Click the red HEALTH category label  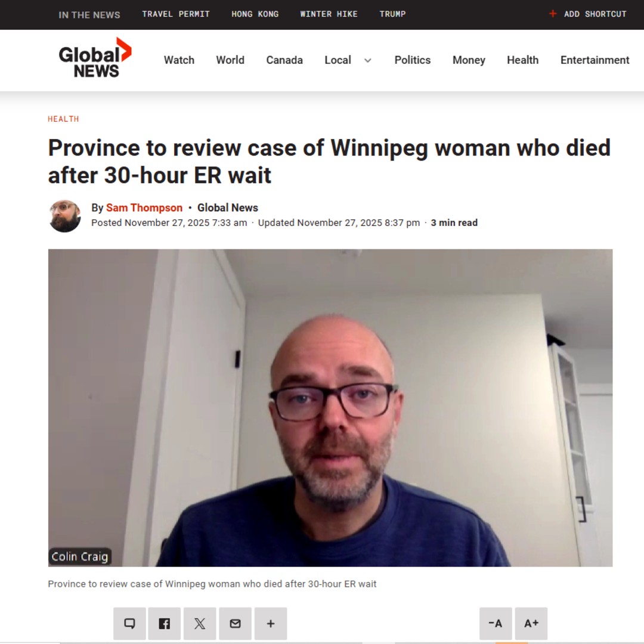coord(63,119)
